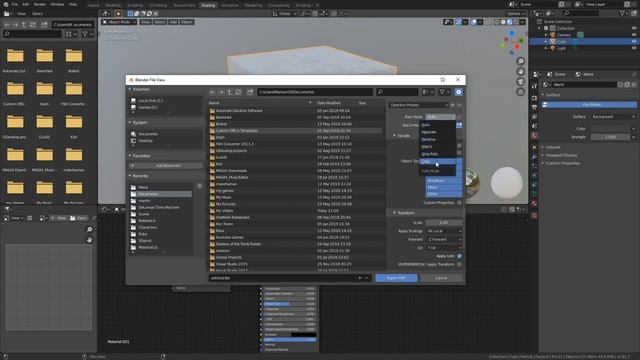This screenshot has width=640, height=360.
Task: Click zoom magnifier in 3D viewport
Action: (520, 61)
